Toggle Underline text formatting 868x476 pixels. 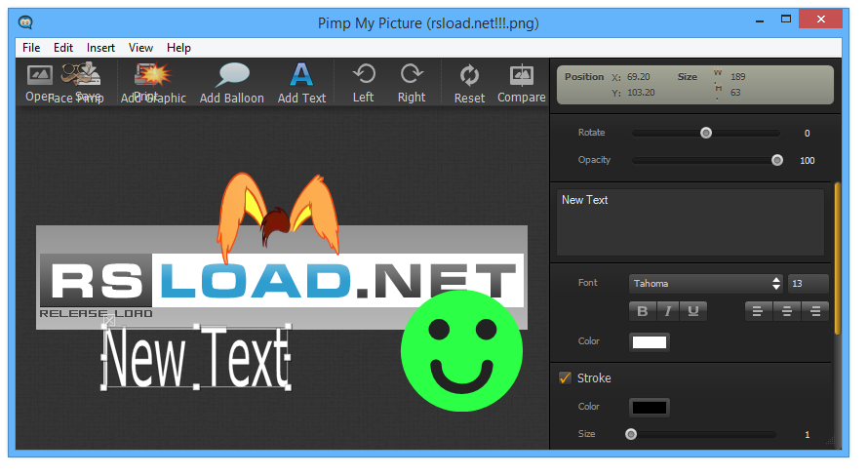pyautogui.click(x=693, y=311)
